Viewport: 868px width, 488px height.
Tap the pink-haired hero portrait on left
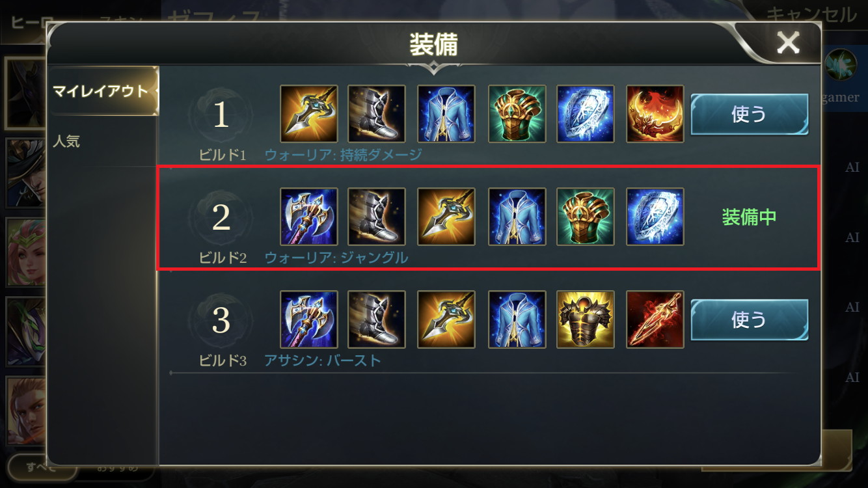pyautogui.click(x=25, y=252)
